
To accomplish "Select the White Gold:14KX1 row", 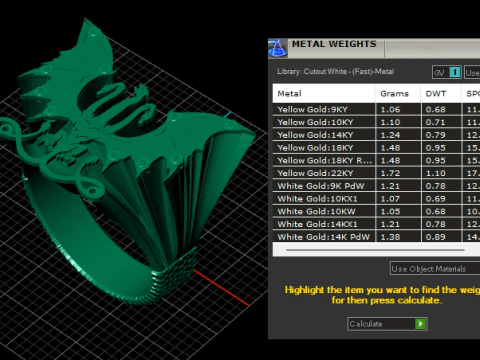I will pyautogui.click(x=376, y=224).
